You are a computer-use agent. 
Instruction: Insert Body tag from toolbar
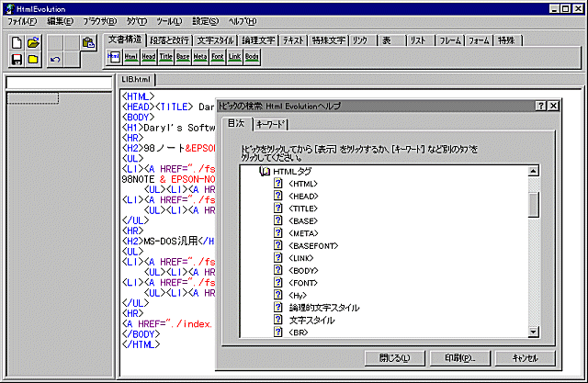coord(252,57)
